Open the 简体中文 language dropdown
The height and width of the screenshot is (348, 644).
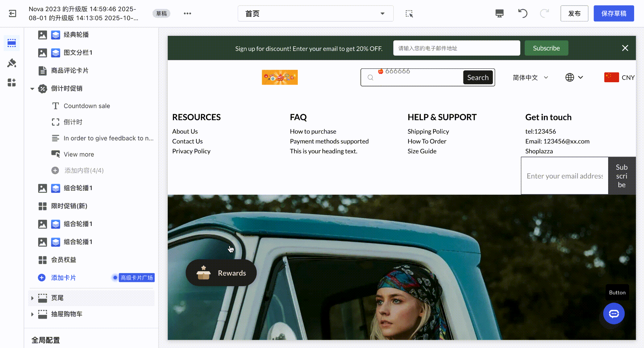coord(530,78)
